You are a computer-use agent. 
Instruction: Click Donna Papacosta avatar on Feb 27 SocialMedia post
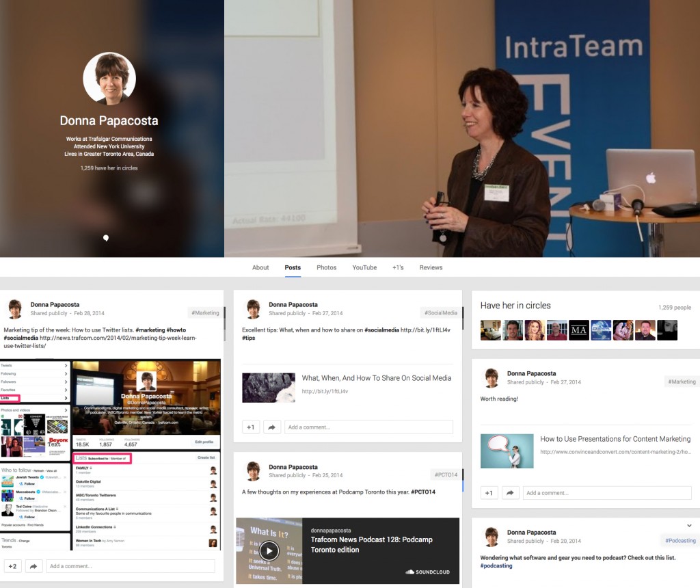coord(253,309)
